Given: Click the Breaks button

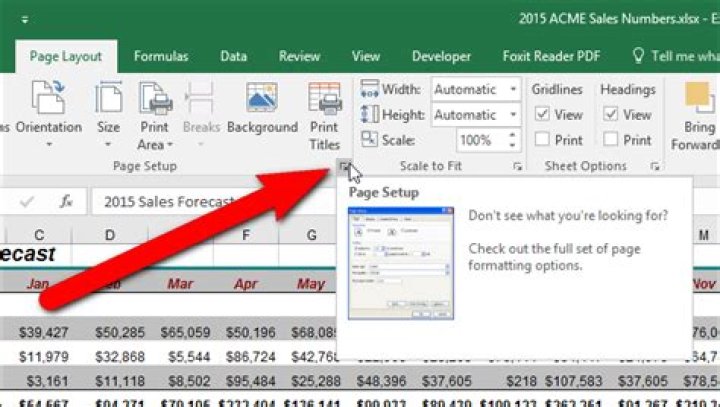Looking at the screenshot, I should pos(201,114).
